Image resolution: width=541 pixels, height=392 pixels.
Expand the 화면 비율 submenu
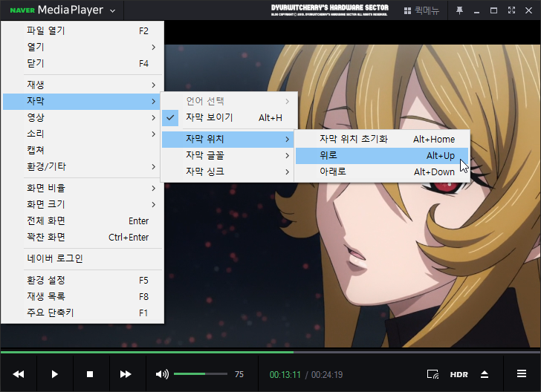click(82, 188)
